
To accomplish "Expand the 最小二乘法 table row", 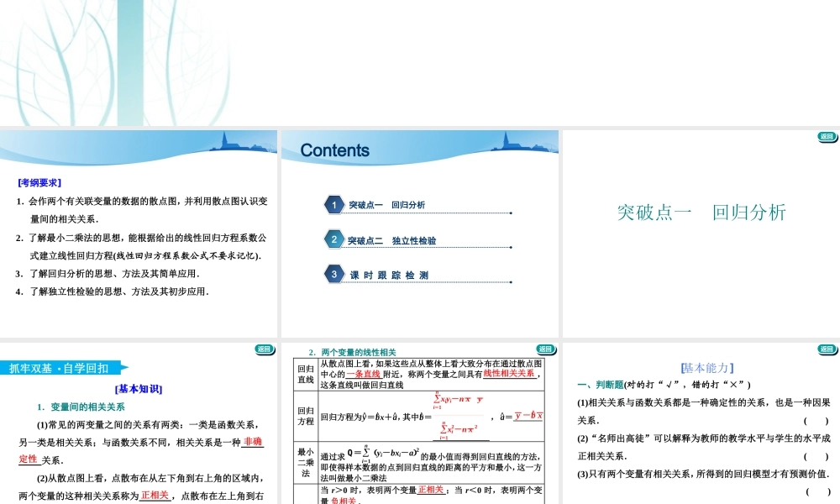I will [x=305, y=459].
